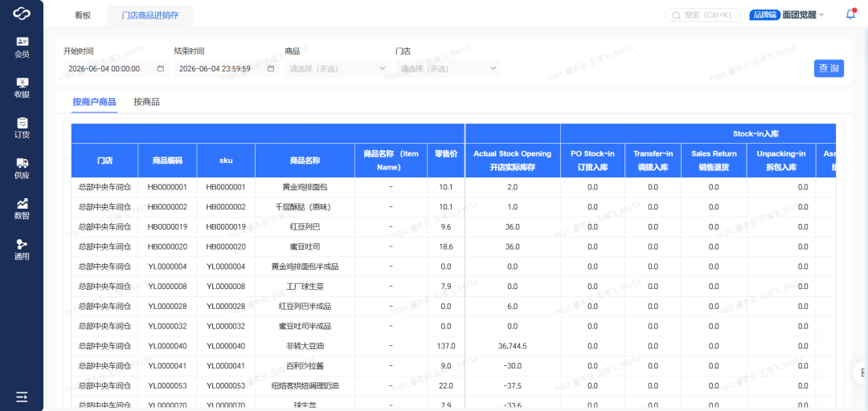
Task: Select the 纽焙客烘焙调理奶油 cell
Action: coord(305,386)
